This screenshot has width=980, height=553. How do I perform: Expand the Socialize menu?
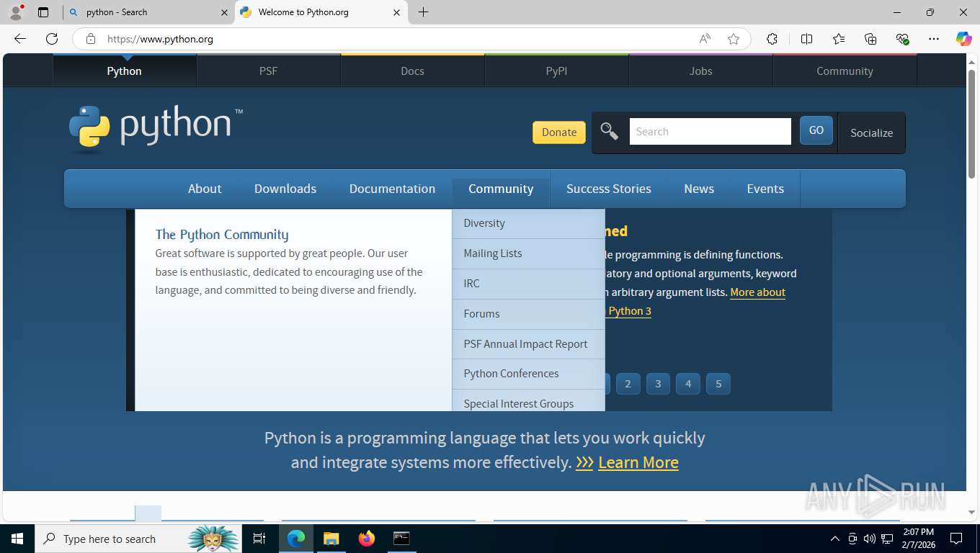(871, 132)
